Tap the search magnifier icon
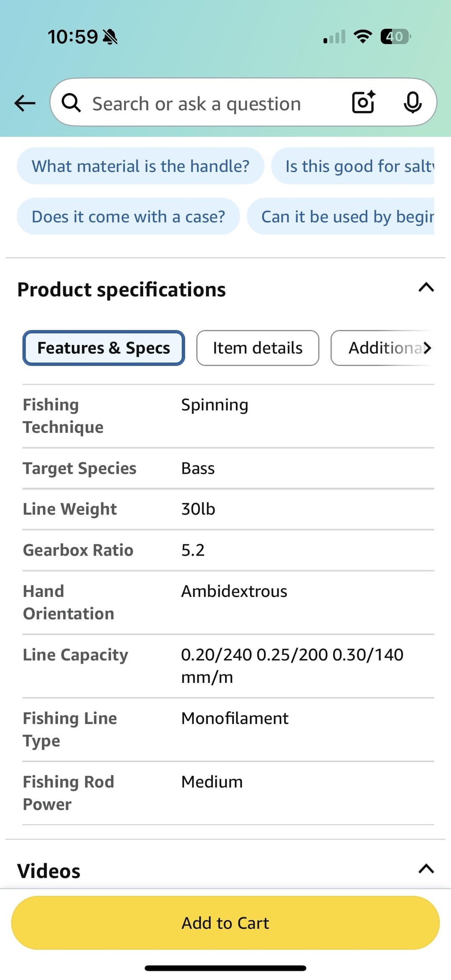Viewport: 451px width, 980px height. 71,103
